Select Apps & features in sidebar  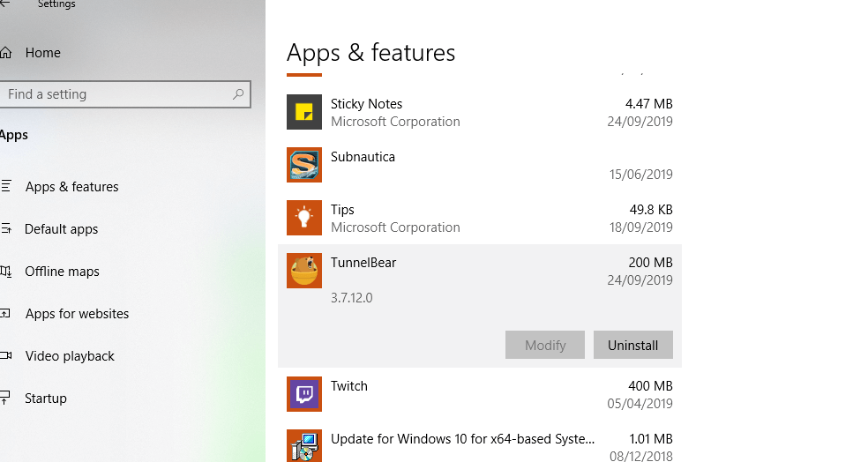72,186
